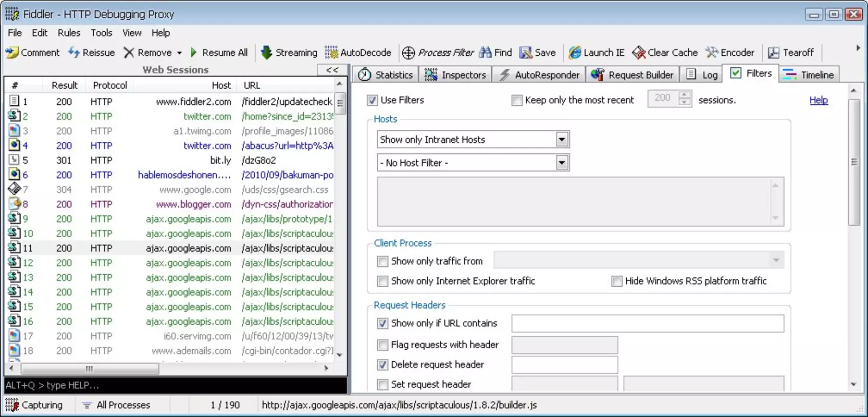Check Show only traffic from
This screenshot has width=868, height=417.
pos(382,261)
